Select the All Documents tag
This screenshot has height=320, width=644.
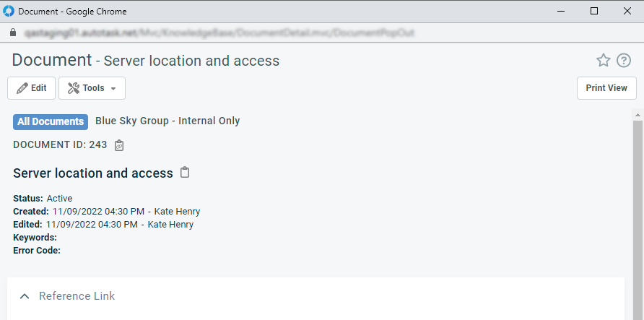coord(51,122)
